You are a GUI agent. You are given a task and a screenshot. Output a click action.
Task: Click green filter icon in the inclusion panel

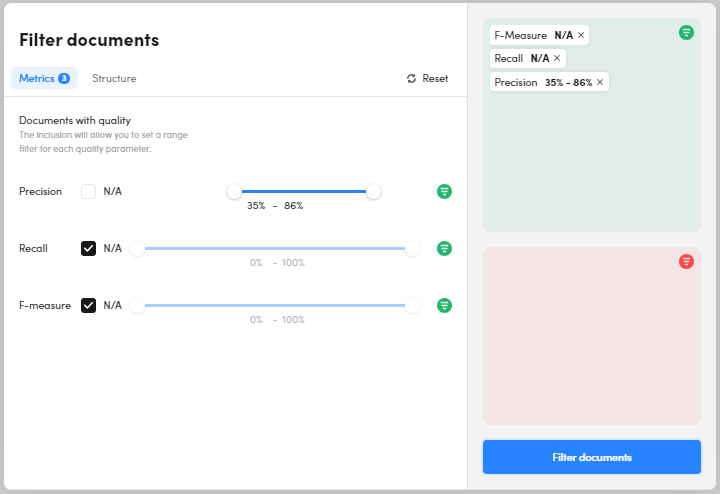pos(686,33)
